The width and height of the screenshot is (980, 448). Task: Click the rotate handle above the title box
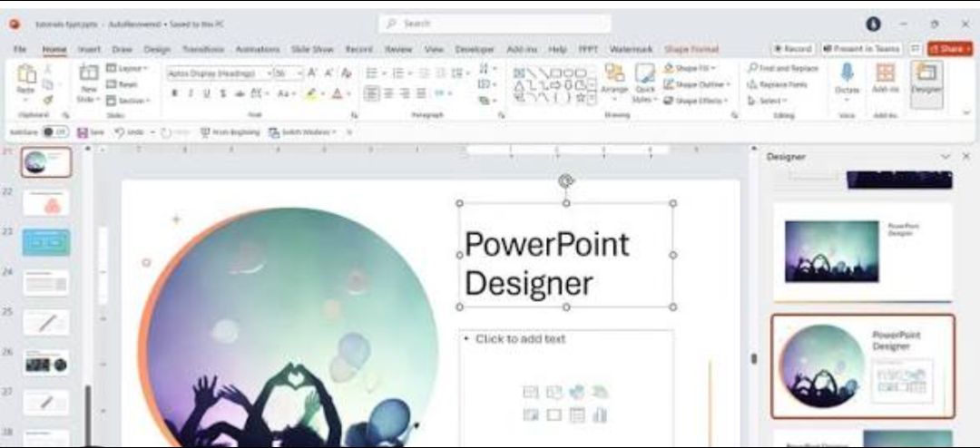[565, 181]
